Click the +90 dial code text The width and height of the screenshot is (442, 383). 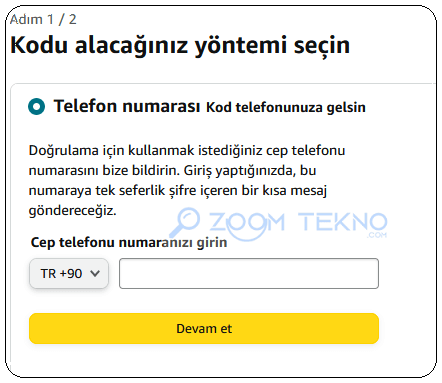coord(71,274)
